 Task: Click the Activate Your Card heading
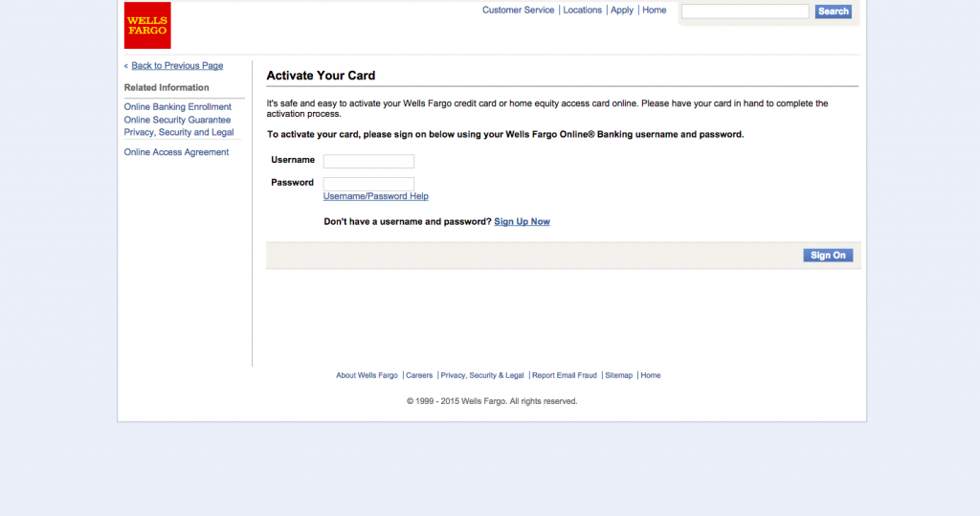[x=321, y=76]
